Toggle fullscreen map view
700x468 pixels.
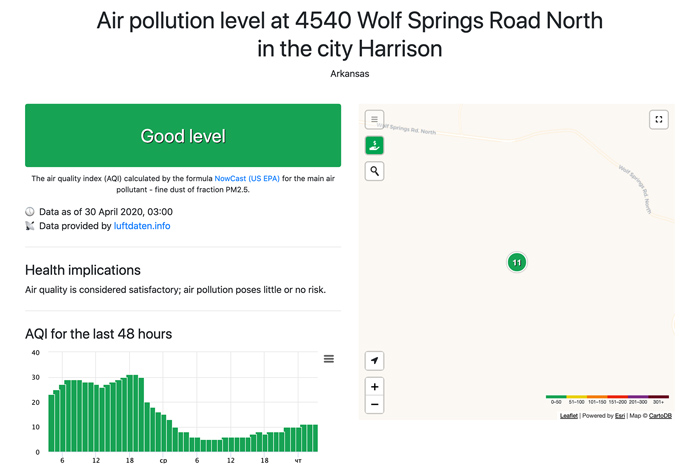tap(658, 119)
